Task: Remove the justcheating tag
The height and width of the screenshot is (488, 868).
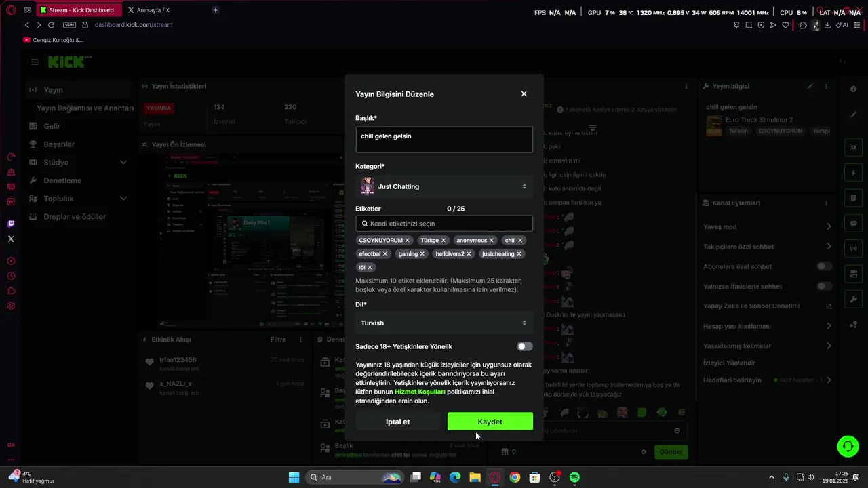Action: (x=519, y=253)
